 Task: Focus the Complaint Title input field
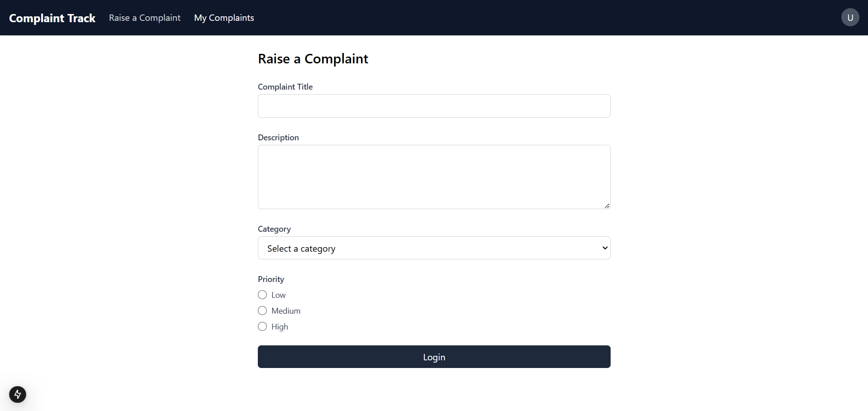[x=434, y=106]
